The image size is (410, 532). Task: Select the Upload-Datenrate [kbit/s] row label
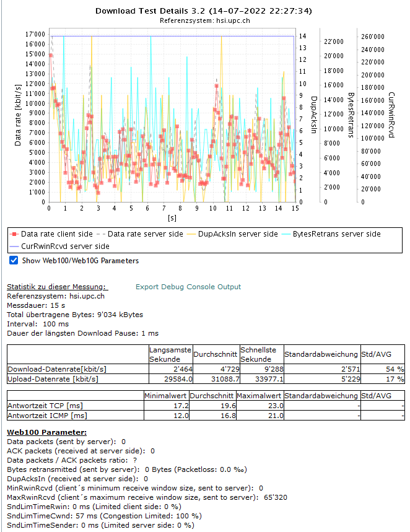click(x=53, y=378)
